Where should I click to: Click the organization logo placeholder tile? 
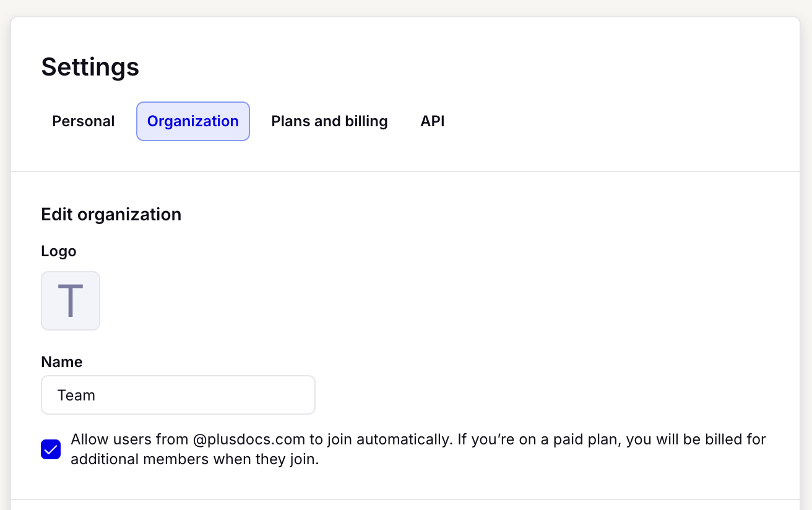click(x=71, y=301)
